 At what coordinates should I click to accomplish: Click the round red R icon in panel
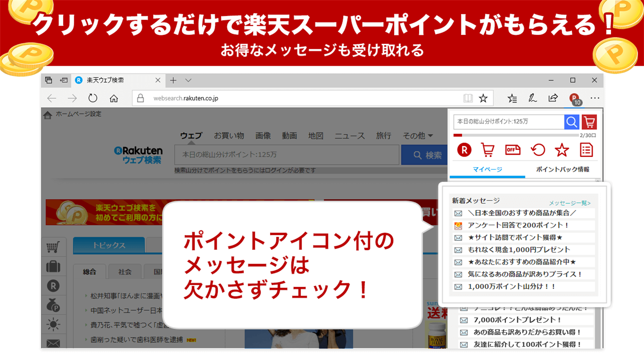click(464, 150)
